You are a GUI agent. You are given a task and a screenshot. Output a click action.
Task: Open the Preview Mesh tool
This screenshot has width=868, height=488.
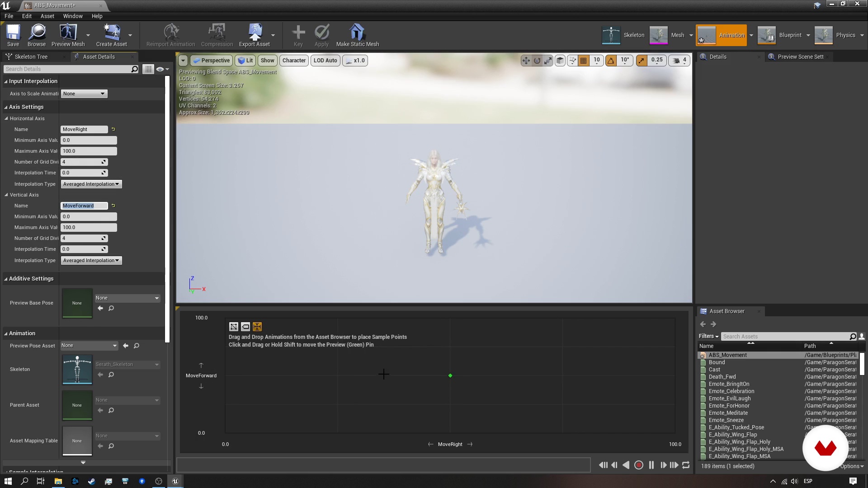click(68, 35)
